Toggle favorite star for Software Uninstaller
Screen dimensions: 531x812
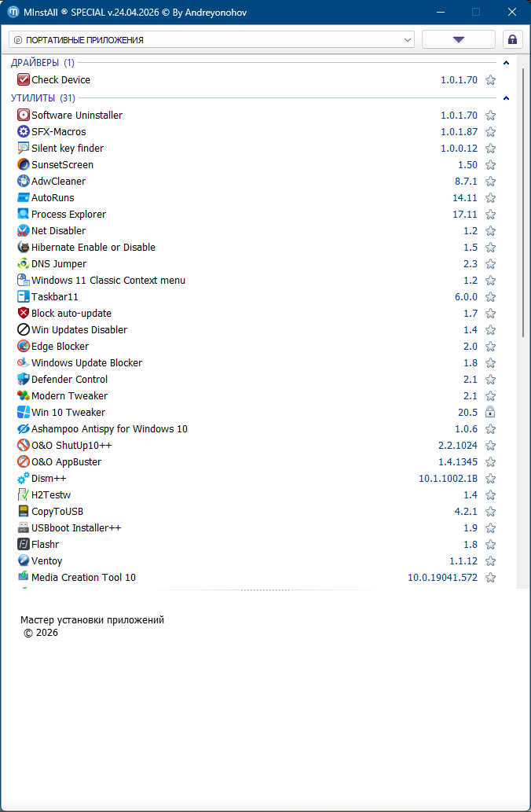490,116
